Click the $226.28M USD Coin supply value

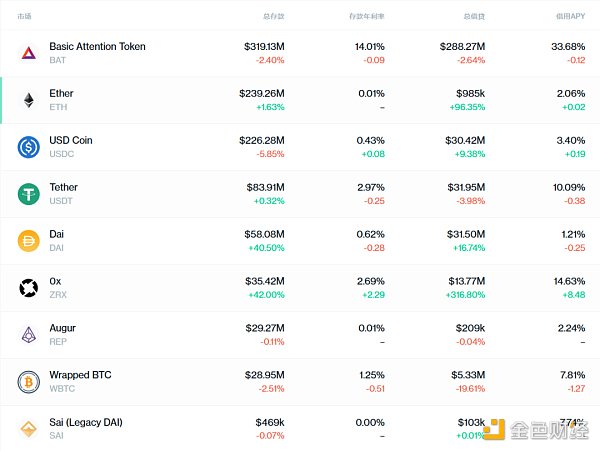pyautogui.click(x=262, y=141)
